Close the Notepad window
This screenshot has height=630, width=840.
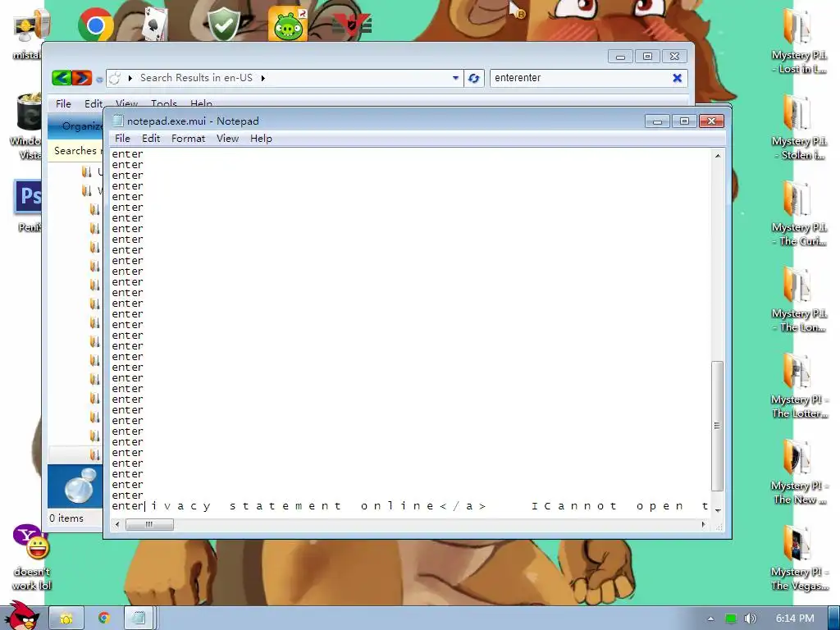711,121
